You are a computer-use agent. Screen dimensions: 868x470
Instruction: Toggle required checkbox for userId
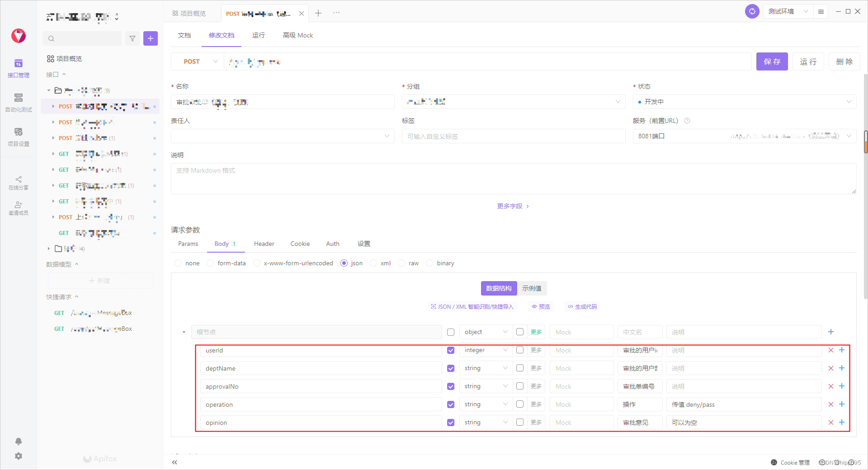(x=451, y=350)
